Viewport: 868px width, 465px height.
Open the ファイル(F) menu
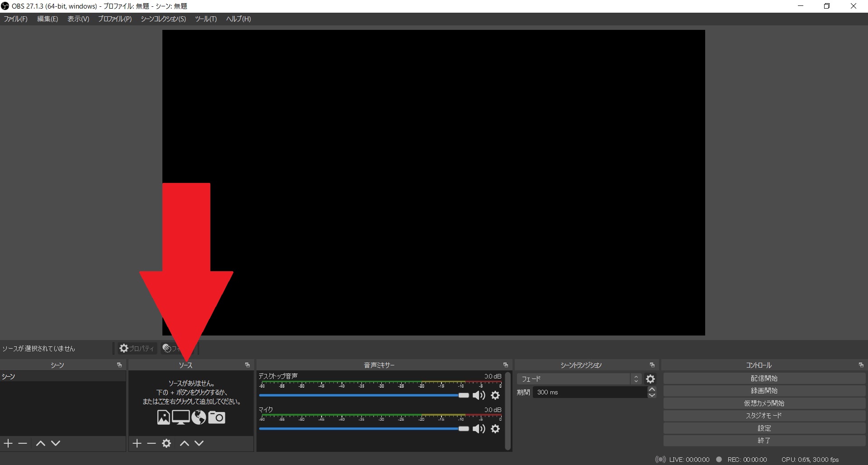tap(16, 19)
